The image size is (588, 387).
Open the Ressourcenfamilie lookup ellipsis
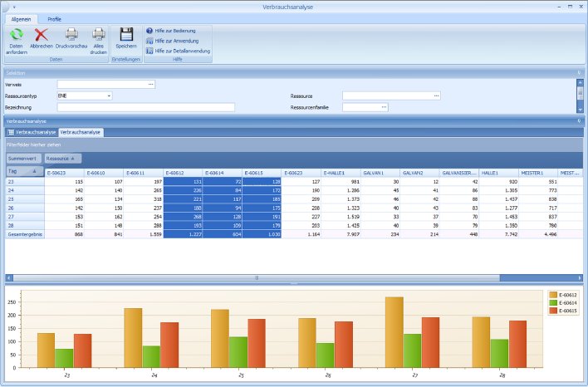[384, 107]
